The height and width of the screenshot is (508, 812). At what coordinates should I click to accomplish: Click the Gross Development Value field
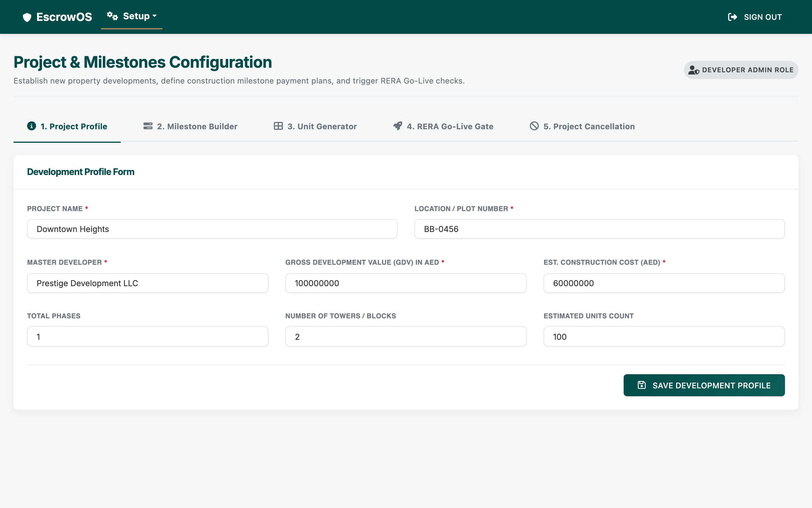pos(406,283)
